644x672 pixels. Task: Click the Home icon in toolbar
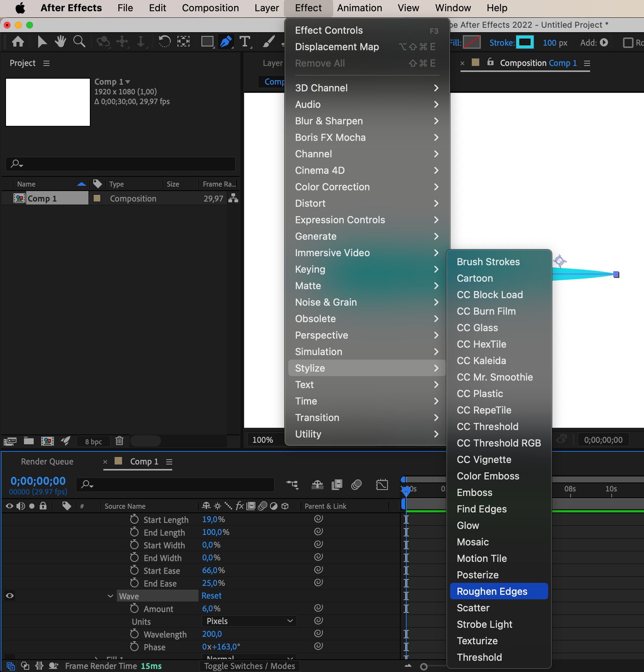point(18,42)
